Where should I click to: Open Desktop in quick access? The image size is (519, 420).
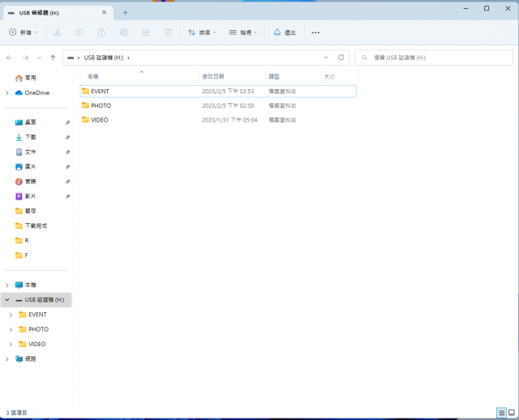pos(25,122)
